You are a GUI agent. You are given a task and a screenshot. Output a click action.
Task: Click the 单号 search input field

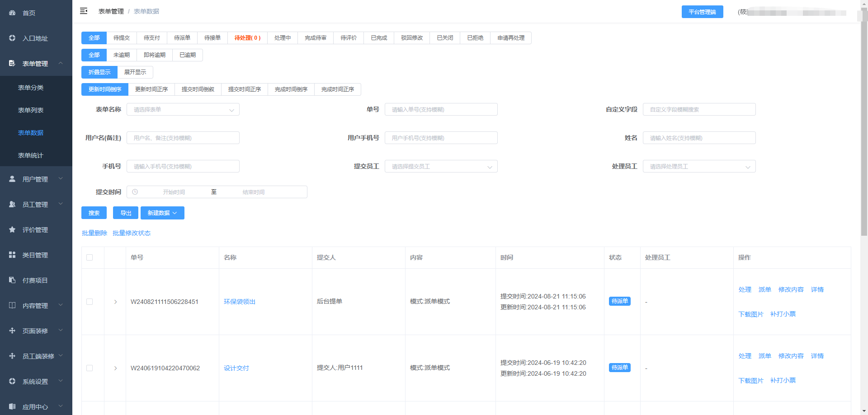coord(441,109)
